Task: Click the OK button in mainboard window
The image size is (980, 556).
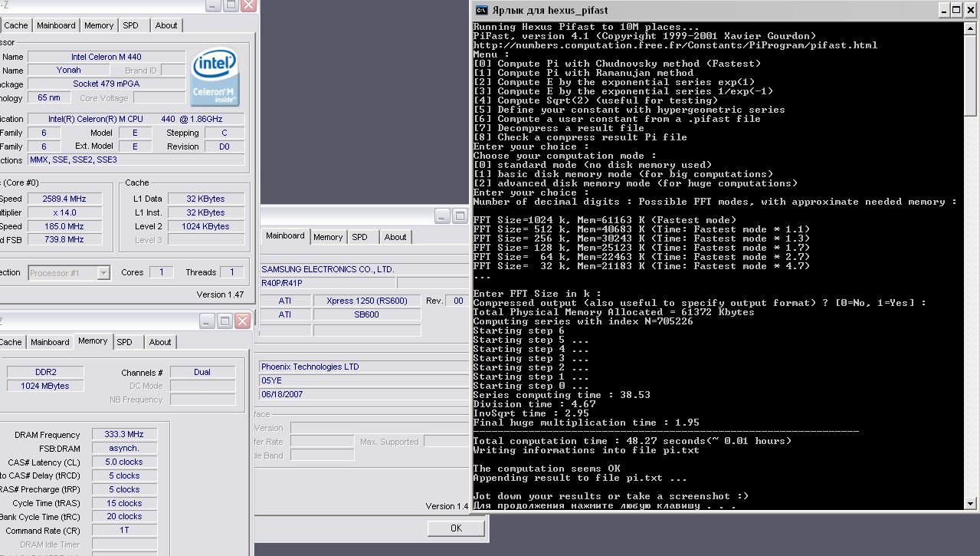Action: [456, 528]
